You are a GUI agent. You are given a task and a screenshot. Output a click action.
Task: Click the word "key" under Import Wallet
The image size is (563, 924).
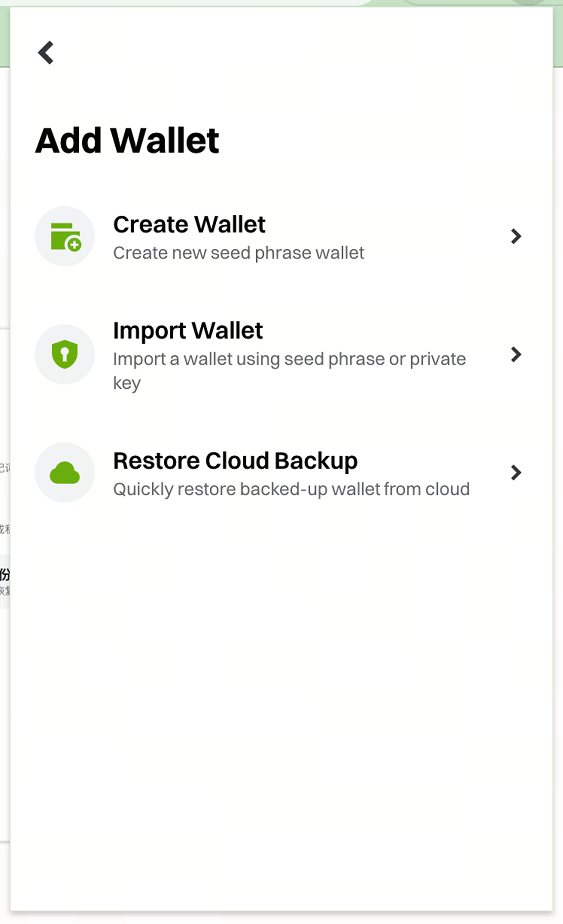[x=127, y=383]
